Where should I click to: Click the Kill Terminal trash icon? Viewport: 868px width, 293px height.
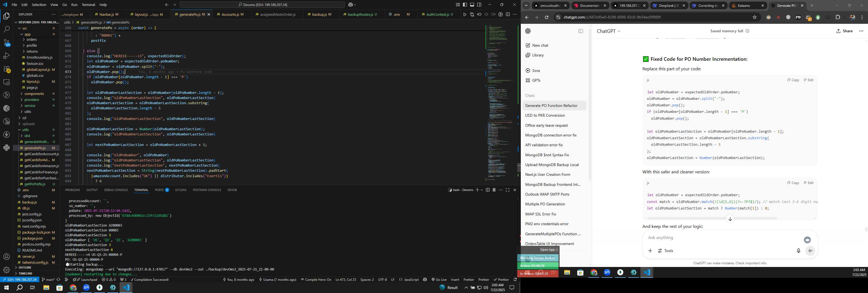tap(494, 190)
